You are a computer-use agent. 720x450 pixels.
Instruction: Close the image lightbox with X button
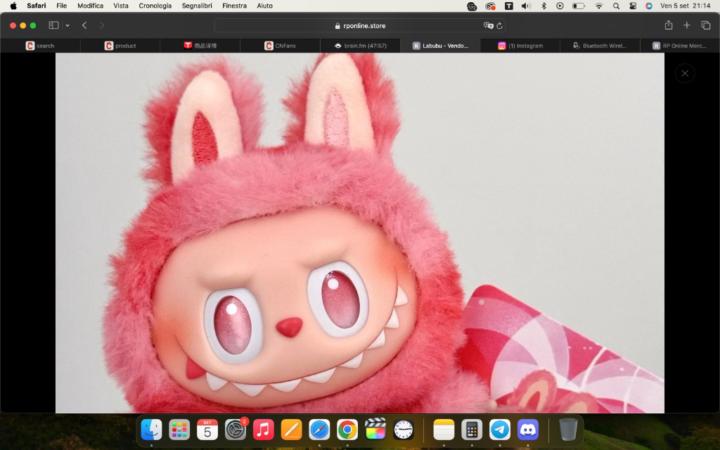[684, 73]
